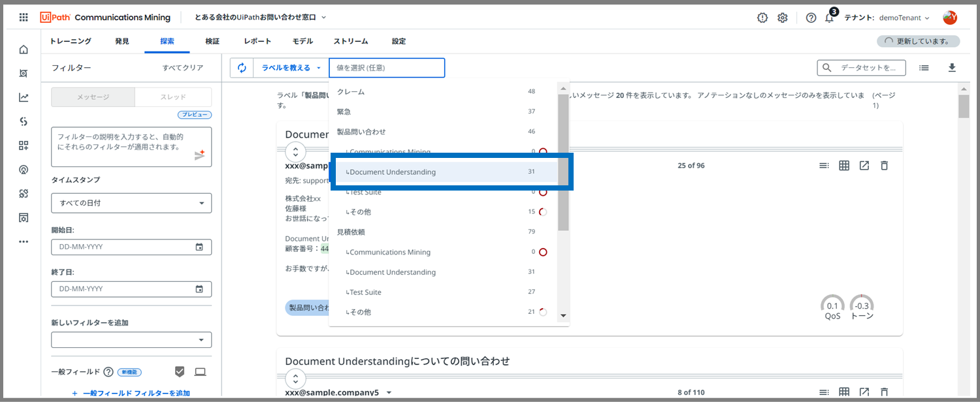
Task: Choose highlighted Document Understanding with count 31
Action: point(443,172)
